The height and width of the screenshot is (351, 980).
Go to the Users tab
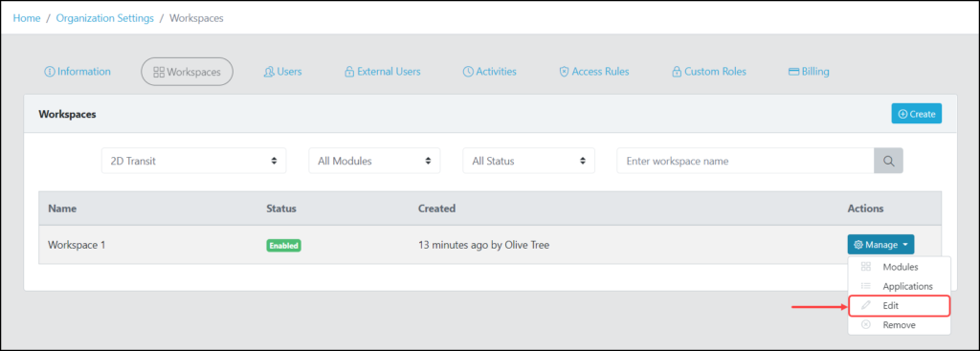click(282, 71)
